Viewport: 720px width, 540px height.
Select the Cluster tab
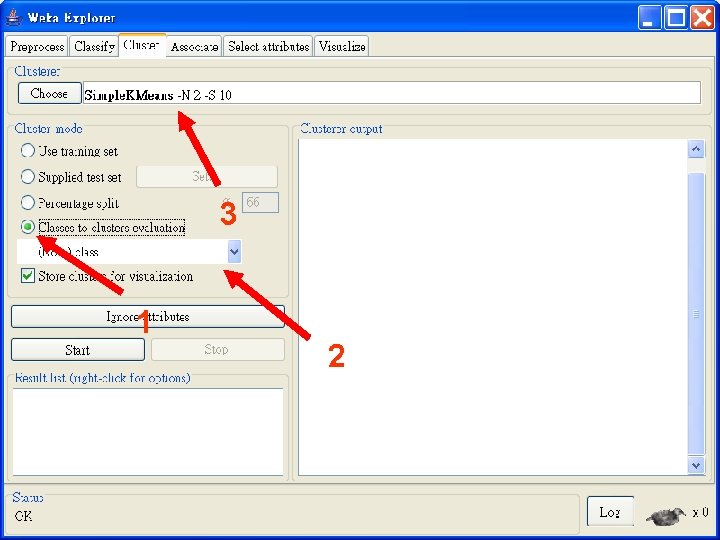pyautogui.click(x=142, y=45)
